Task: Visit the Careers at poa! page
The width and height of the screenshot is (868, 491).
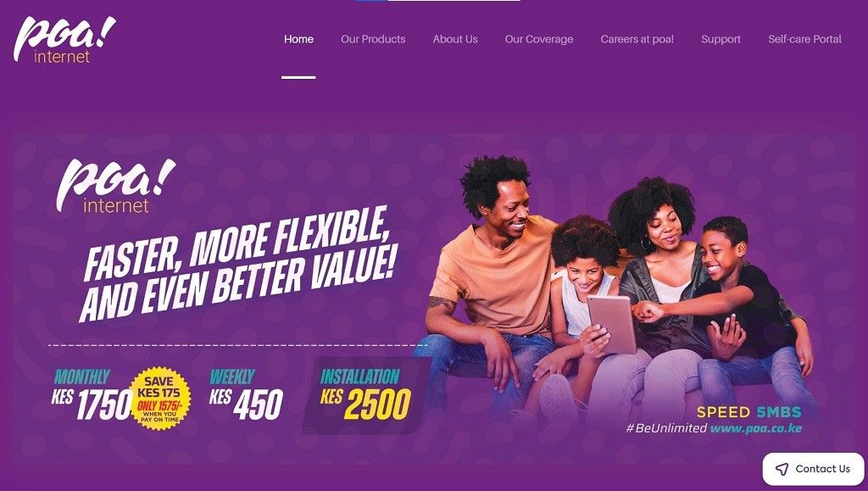Action: click(637, 39)
